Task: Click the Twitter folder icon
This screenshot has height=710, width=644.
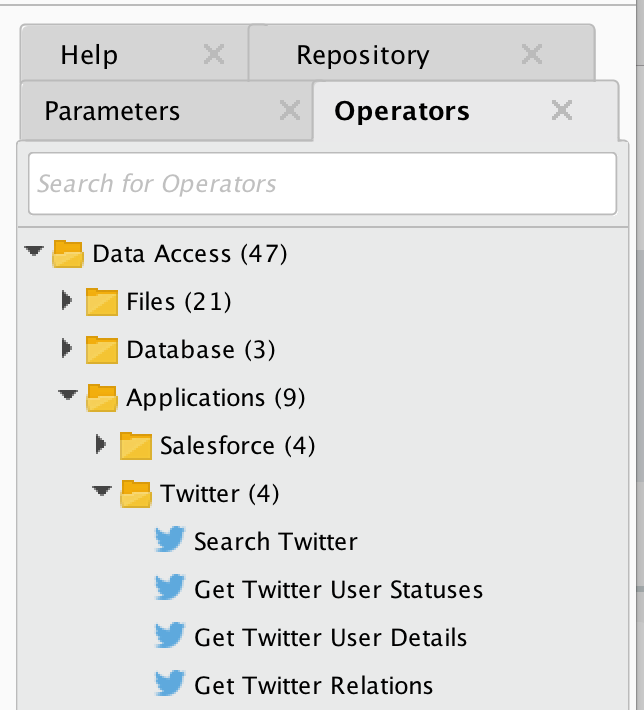Action: 136,494
